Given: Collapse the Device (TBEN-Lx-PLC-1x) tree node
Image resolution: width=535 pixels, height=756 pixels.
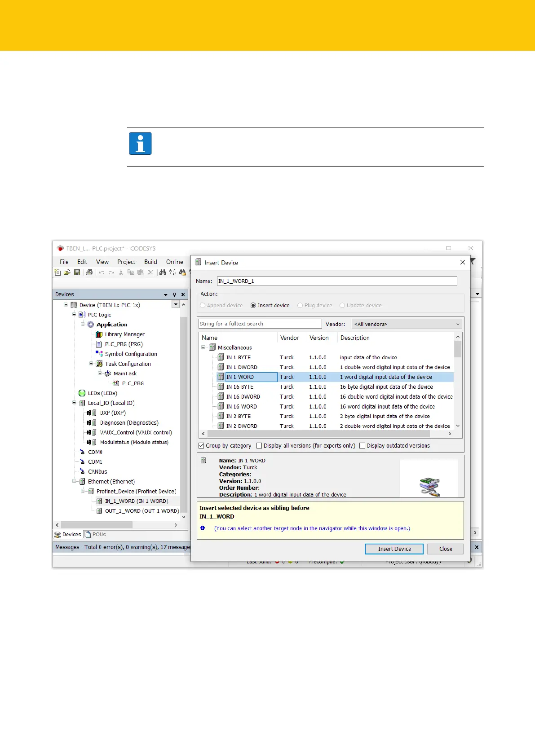Looking at the screenshot, I should click(66, 305).
